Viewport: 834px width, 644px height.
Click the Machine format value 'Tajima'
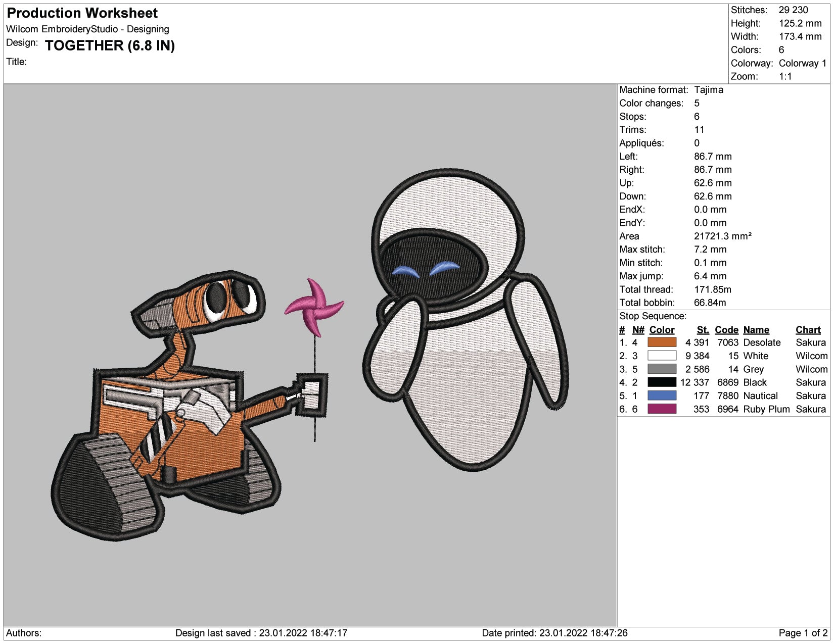[x=708, y=90]
